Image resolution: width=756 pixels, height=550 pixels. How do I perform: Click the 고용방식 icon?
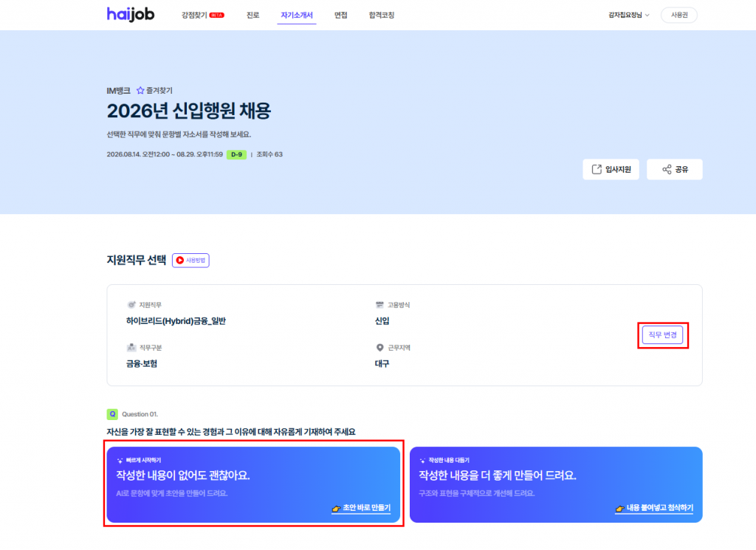379,305
